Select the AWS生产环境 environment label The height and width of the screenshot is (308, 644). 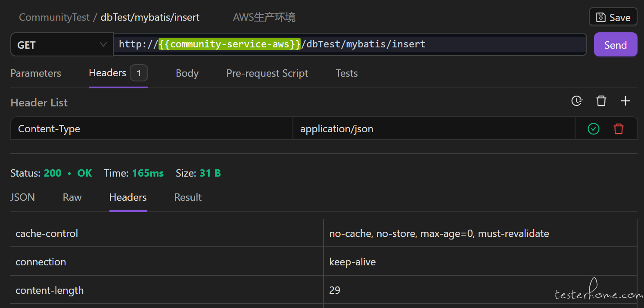point(264,17)
